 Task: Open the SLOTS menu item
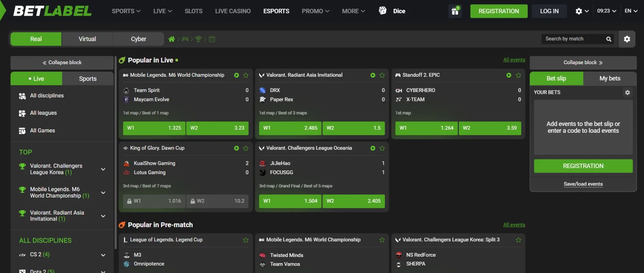coord(193,11)
